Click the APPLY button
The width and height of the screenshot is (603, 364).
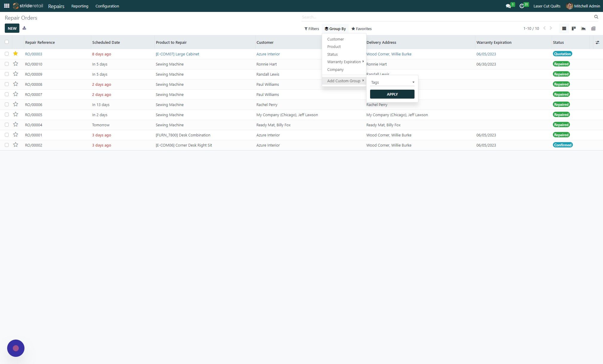point(392,94)
